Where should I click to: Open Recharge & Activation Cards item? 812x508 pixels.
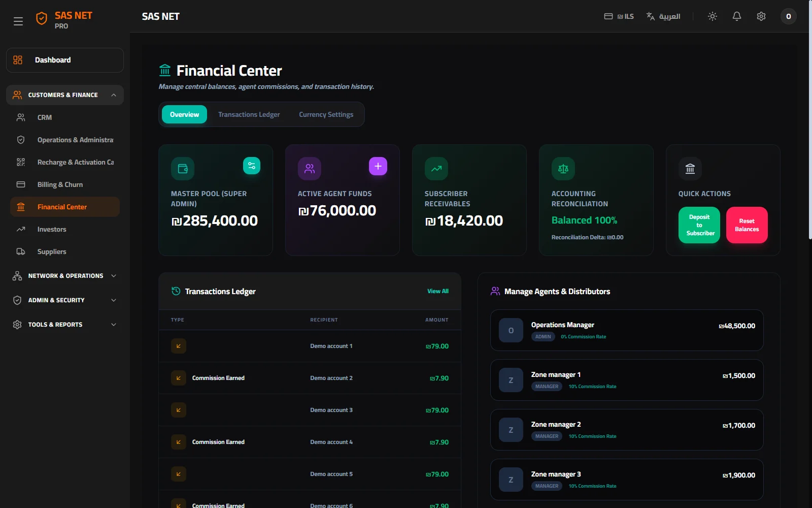tap(65, 162)
